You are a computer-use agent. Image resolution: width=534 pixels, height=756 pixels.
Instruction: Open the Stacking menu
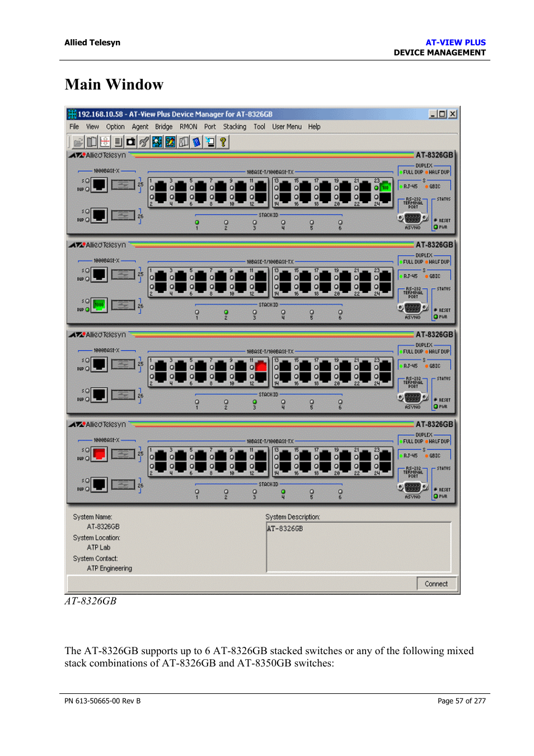[x=235, y=127]
